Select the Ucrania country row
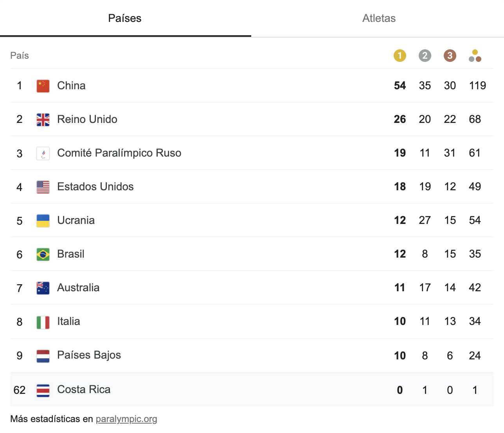Viewport: 504px width, 433px height. (x=252, y=220)
